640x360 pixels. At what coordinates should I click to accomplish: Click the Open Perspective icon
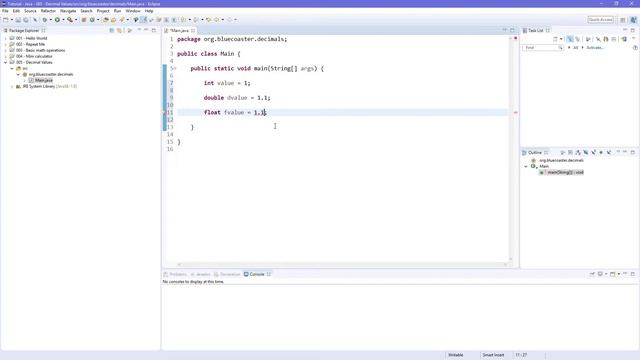[x=623, y=20]
